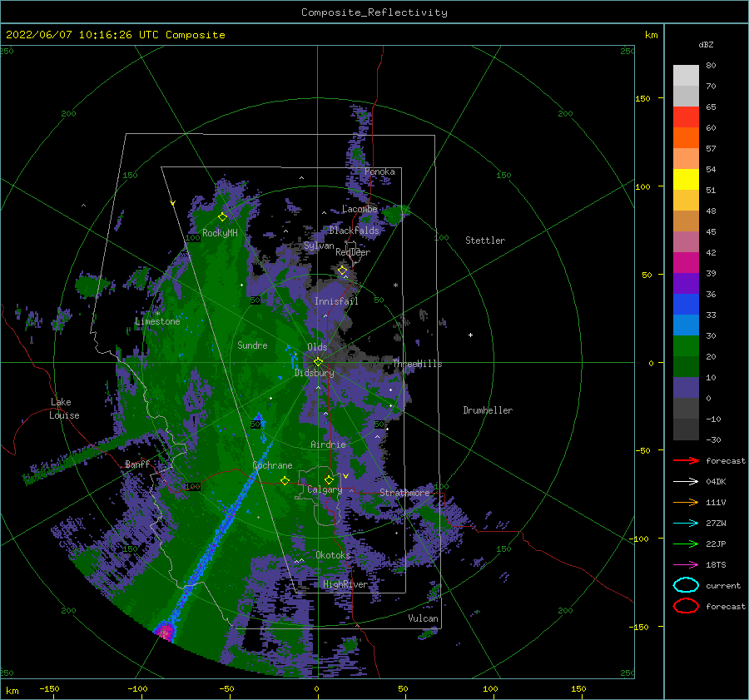Click the Vulcan label
The image size is (749, 700).
424,618
